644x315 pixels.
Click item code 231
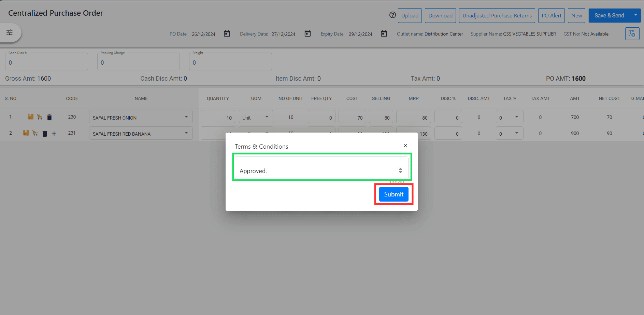(72, 133)
